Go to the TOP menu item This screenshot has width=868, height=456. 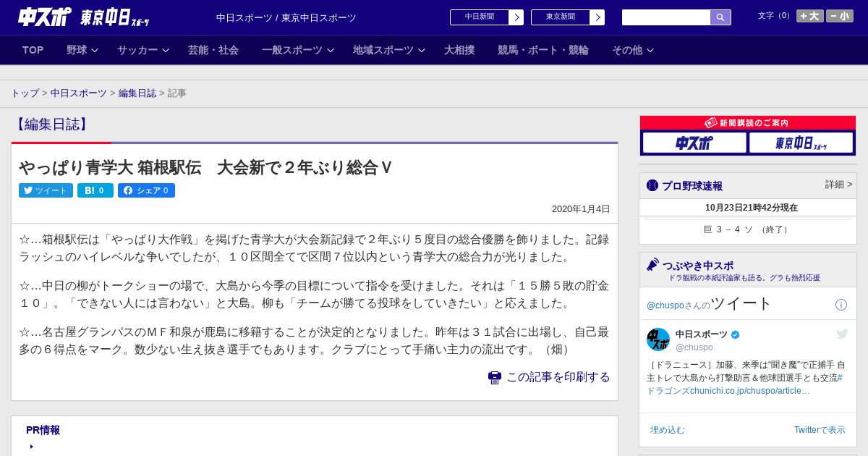tap(33, 50)
